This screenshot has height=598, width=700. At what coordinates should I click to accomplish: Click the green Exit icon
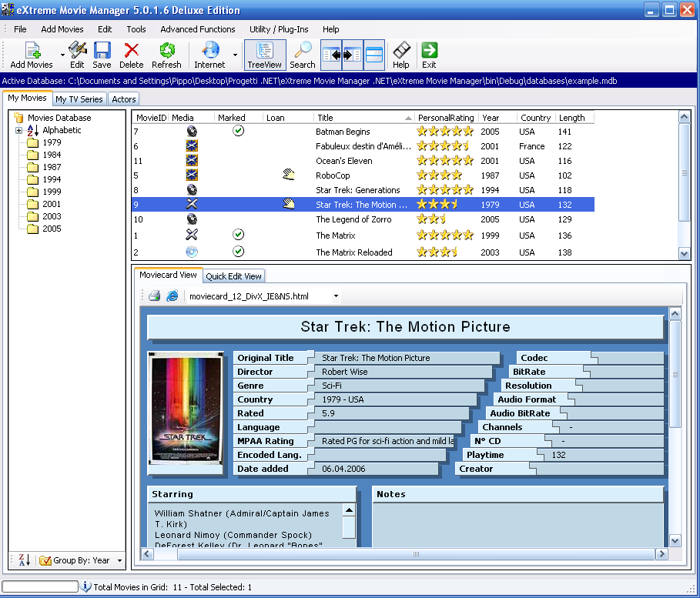pyautogui.click(x=430, y=50)
